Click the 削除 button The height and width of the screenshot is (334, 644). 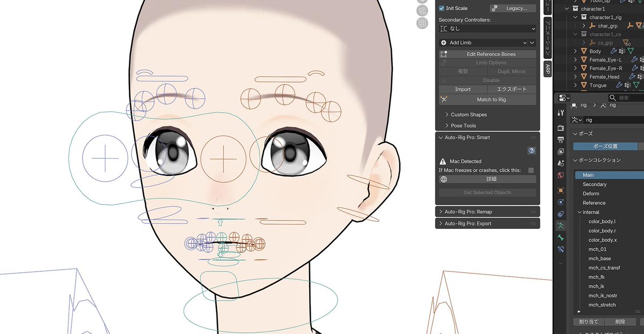pos(620,322)
